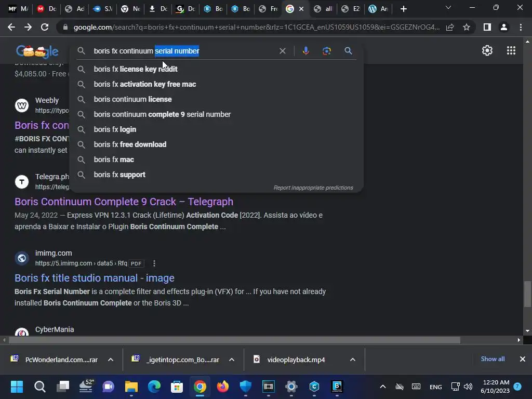532x399 pixels.
Task: Open the Google apps grid
Action: coord(511,50)
